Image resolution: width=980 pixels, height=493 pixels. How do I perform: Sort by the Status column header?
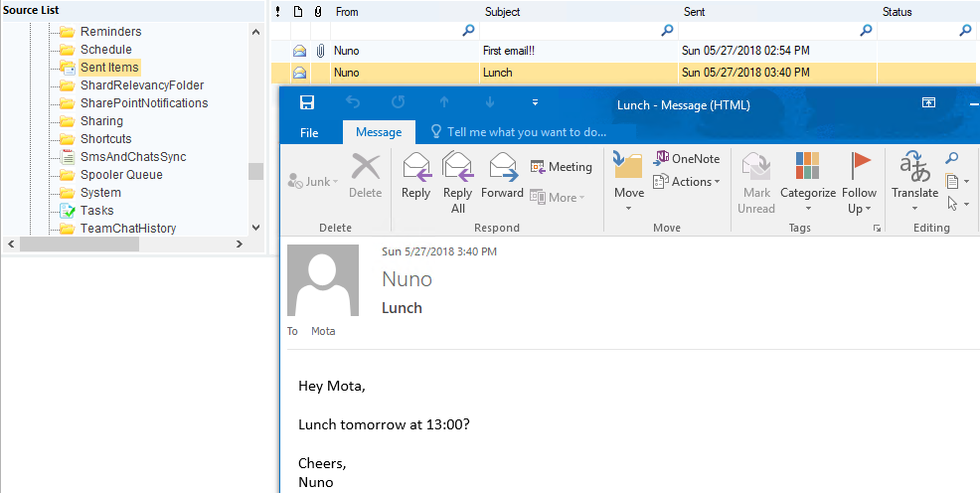tap(926, 11)
